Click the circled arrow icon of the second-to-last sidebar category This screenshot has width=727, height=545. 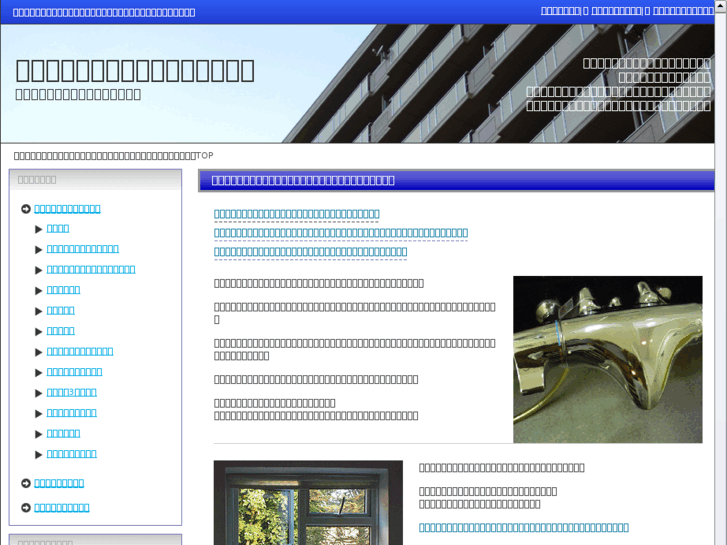[26, 483]
